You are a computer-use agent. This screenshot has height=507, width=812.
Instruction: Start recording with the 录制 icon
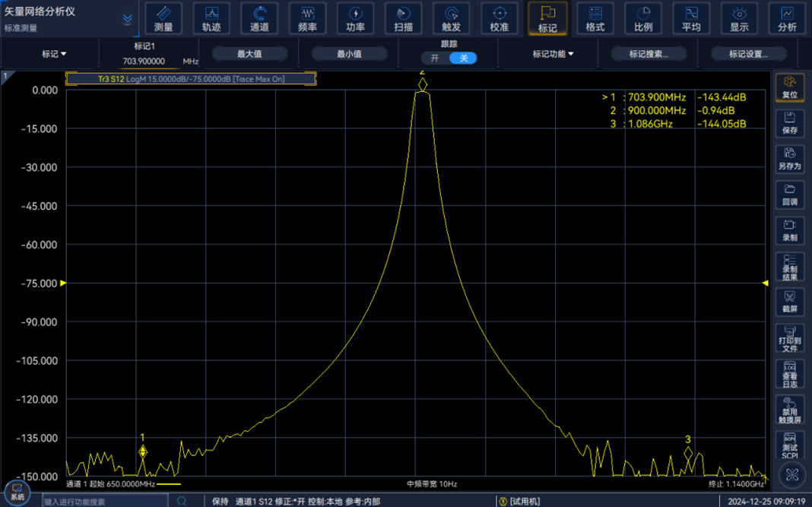[790, 230]
